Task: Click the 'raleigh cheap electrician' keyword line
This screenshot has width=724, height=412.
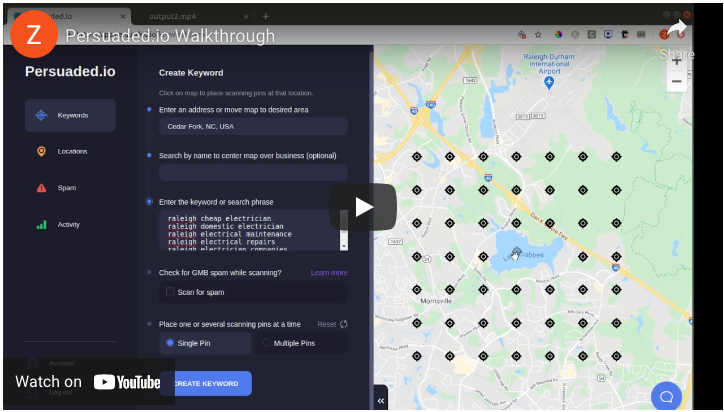Action: pyautogui.click(x=219, y=218)
